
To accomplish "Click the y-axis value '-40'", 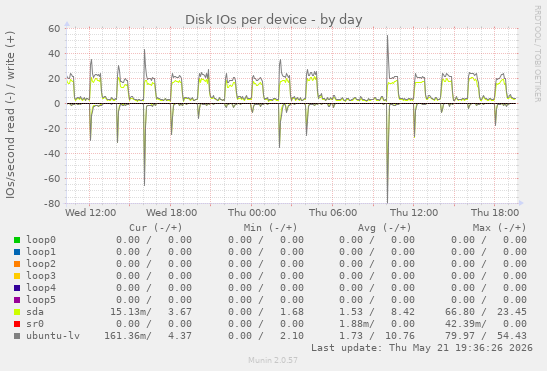I will (x=52, y=154).
